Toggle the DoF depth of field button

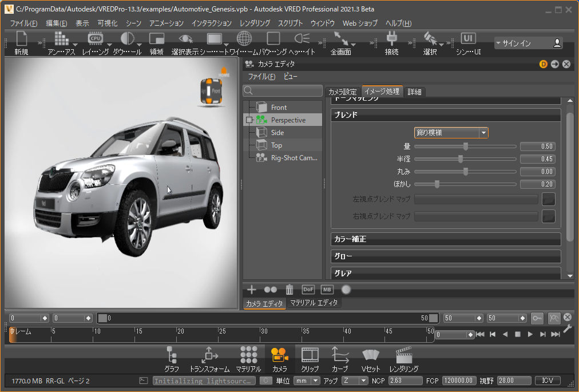[308, 290]
